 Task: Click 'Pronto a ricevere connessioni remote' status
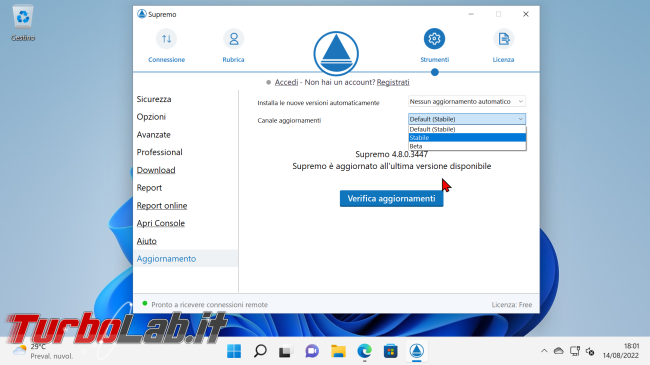click(209, 304)
